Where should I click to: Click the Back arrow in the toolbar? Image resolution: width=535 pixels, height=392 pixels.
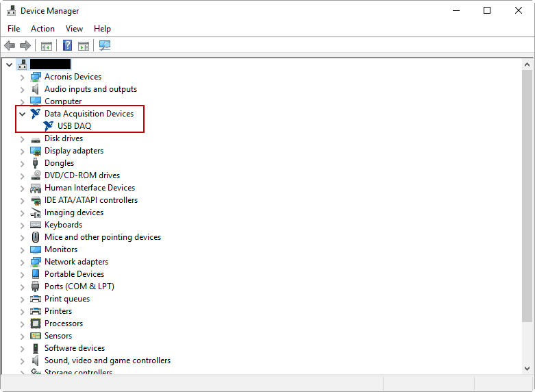10,46
